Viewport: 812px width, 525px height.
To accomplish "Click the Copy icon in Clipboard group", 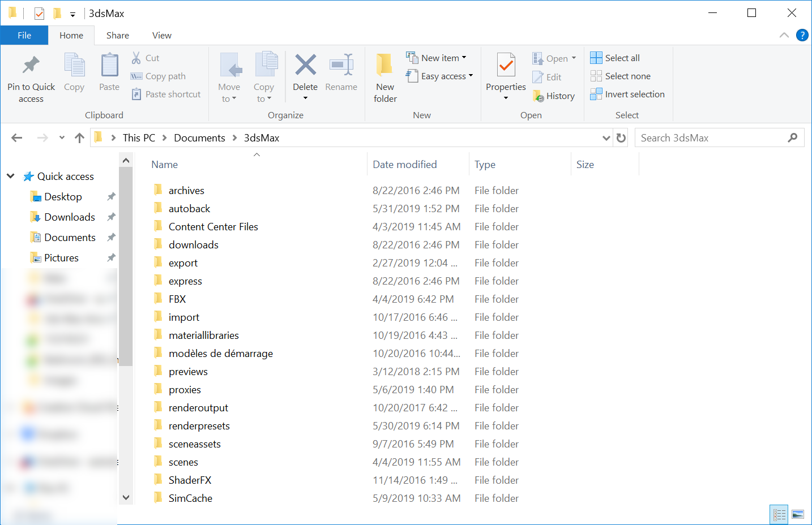I will click(74, 65).
